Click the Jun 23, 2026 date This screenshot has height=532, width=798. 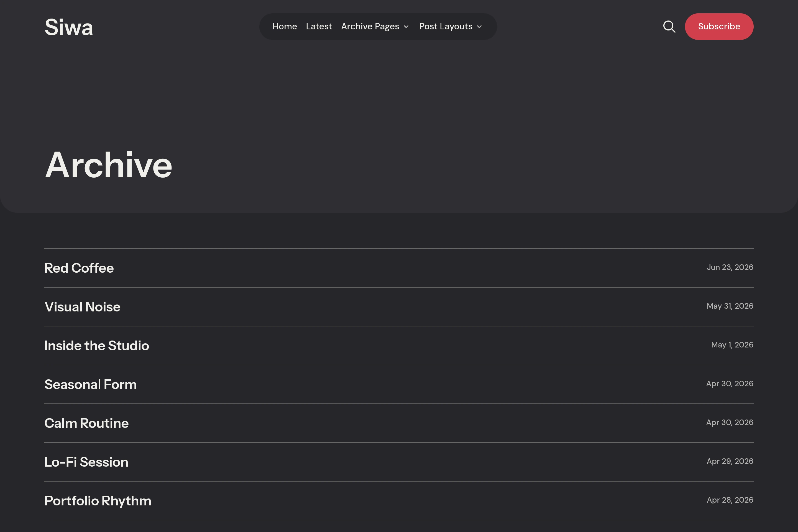730,267
